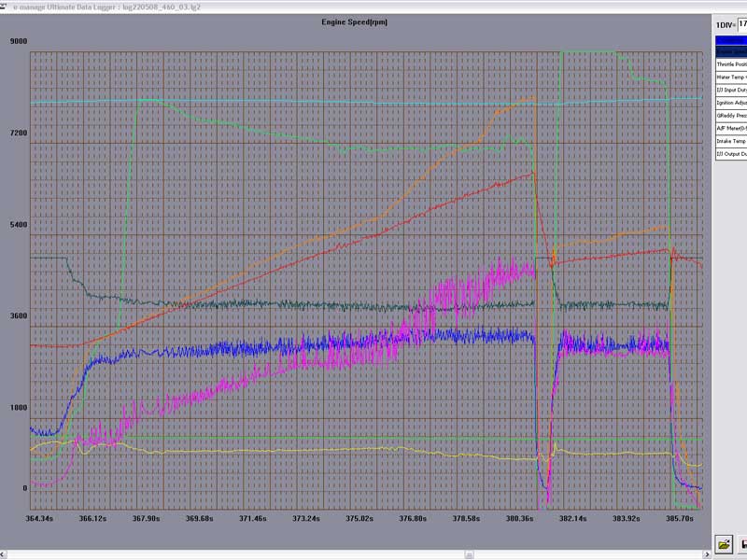Click the 380.36s time axis marker
This screenshot has height=560, width=747.
(518, 518)
